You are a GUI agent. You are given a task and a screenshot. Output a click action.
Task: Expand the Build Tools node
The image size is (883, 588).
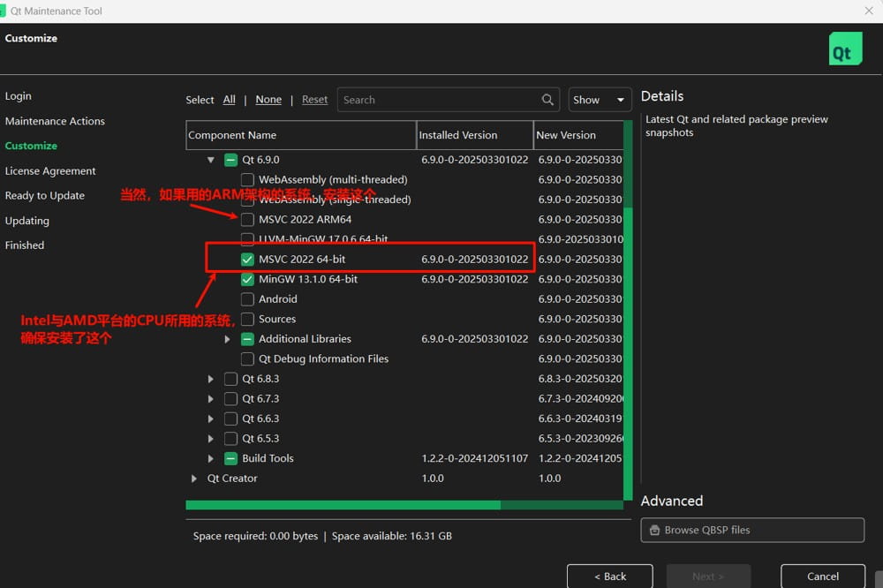tap(211, 458)
